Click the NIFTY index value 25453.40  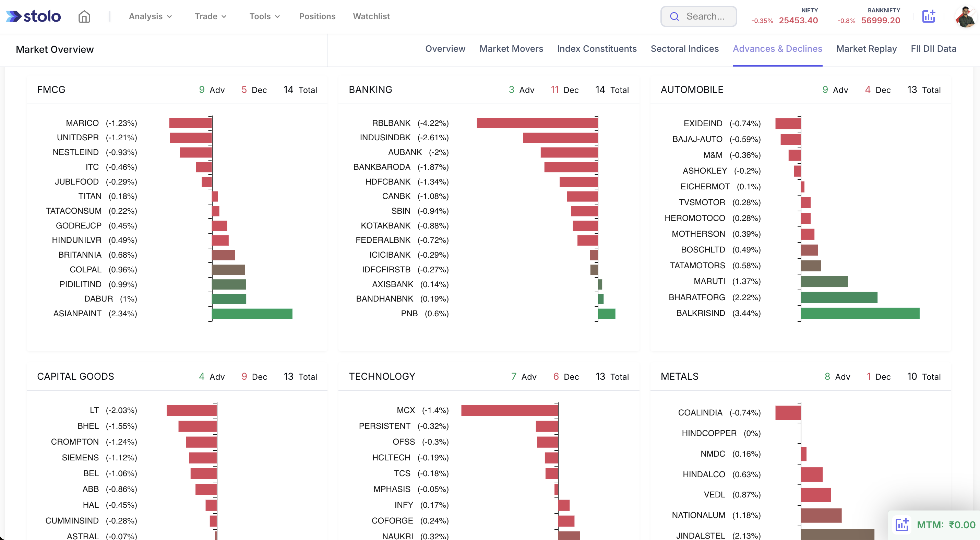tap(798, 21)
